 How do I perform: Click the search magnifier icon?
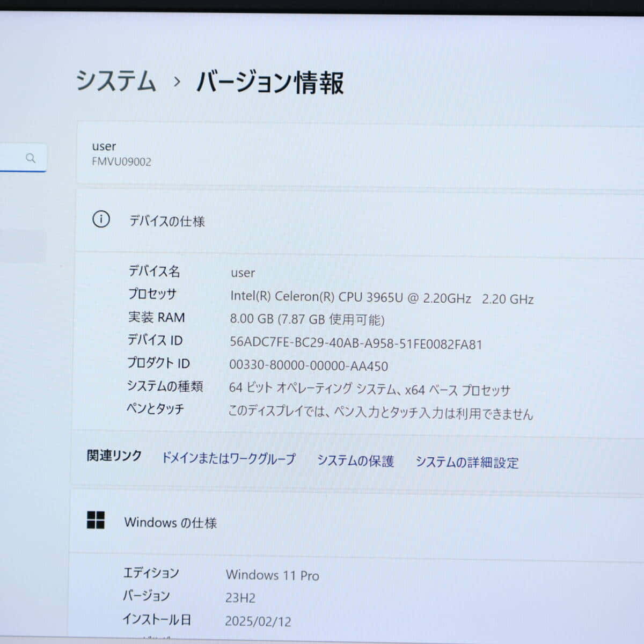tap(31, 158)
